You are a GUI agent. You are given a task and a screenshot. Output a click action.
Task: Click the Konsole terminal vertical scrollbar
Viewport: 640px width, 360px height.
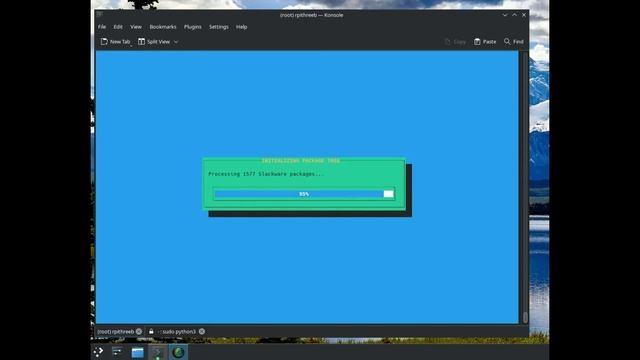tap(525, 187)
